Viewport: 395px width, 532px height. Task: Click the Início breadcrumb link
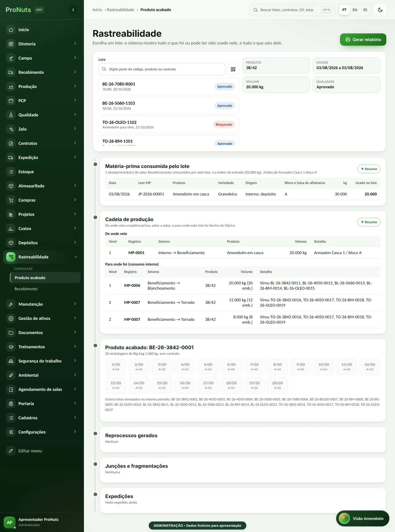coord(97,10)
